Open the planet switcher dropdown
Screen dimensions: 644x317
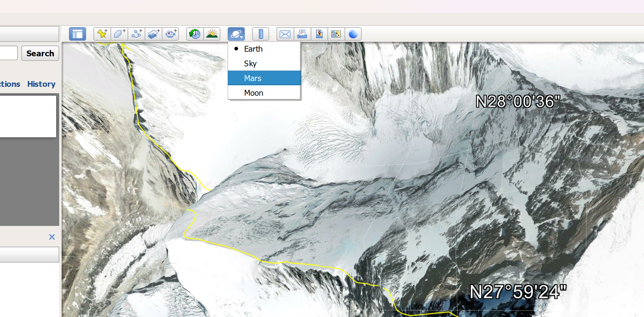pyautogui.click(x=236, y=34)
